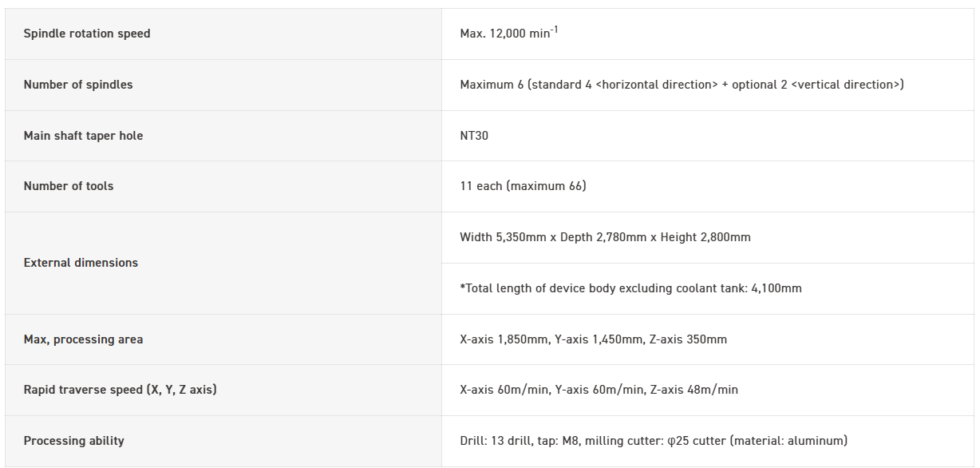
Task: Select the Maximum 6 spindles description text
Action: click(x=682, y=85)
